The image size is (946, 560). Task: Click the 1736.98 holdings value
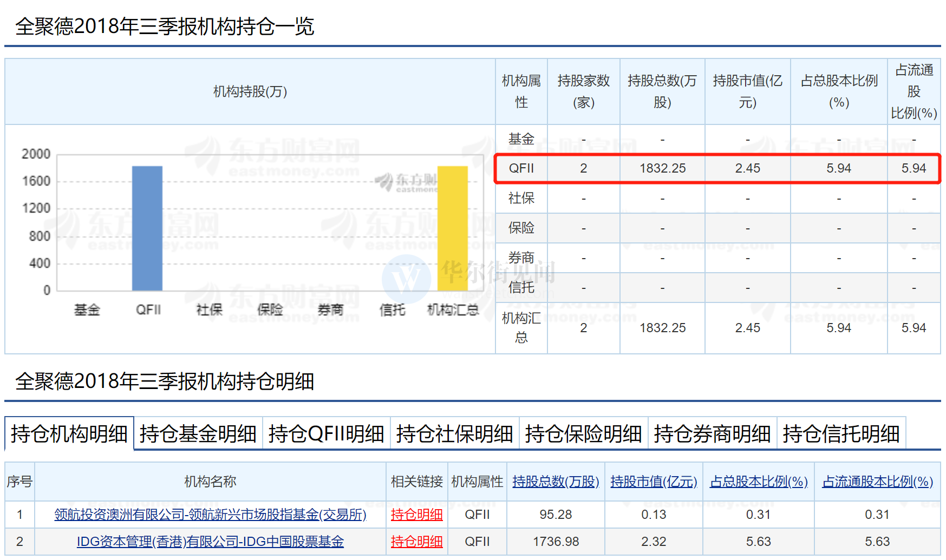pos(556,542)
